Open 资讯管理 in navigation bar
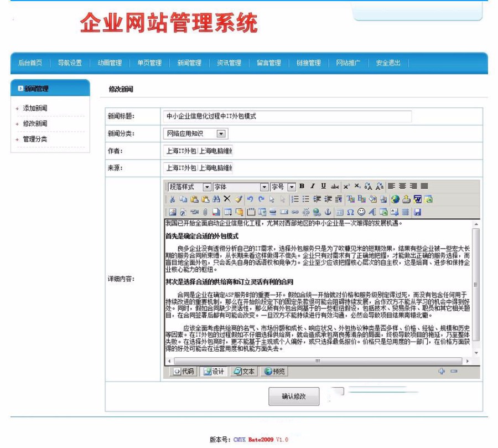 tap(229, 63)
